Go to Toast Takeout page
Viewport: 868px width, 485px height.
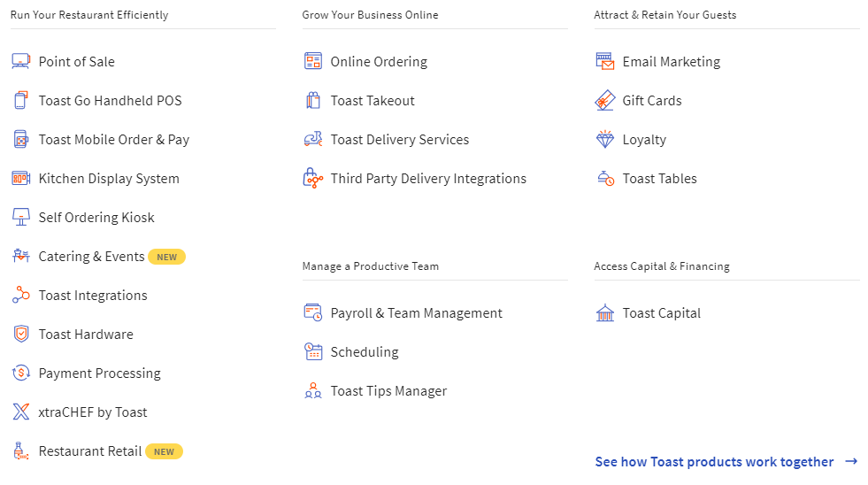373,101
